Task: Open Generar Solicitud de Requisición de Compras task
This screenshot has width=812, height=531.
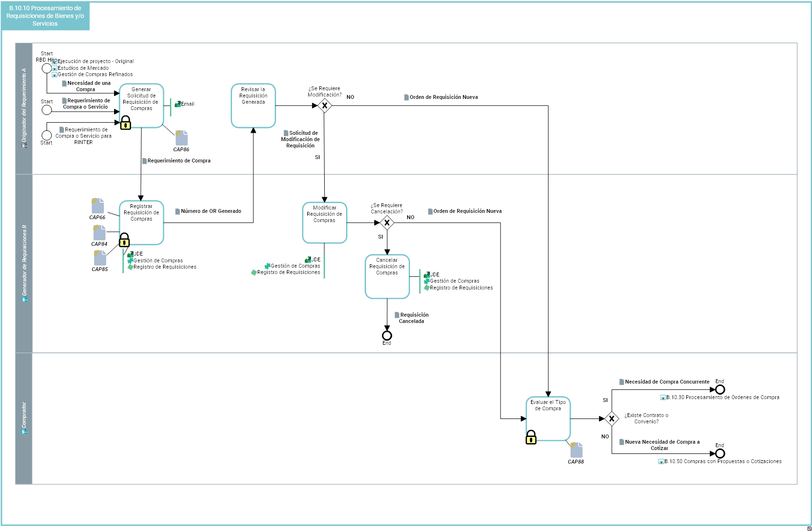Action: [141, 106]
